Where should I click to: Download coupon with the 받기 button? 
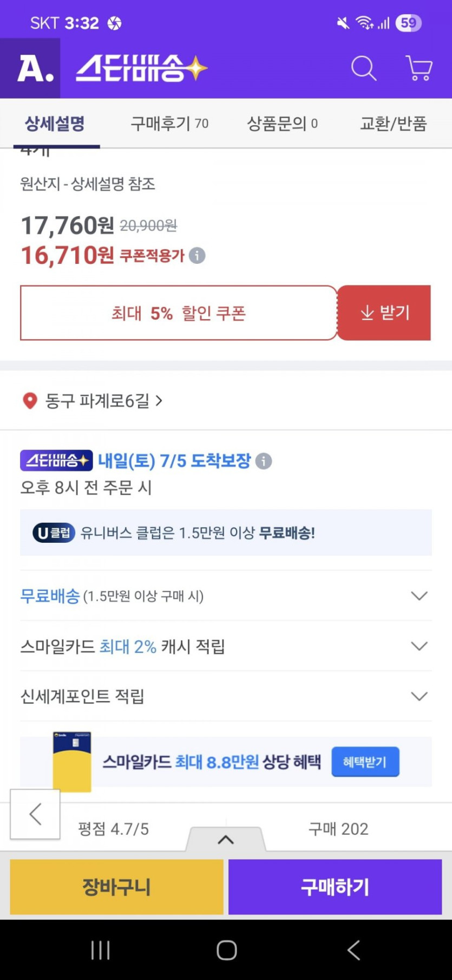[x=384, y=313]
